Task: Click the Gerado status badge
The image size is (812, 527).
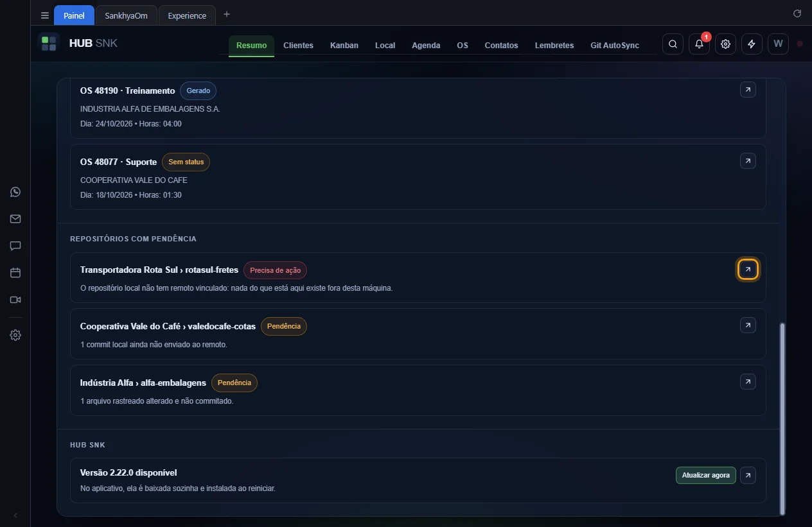Action: pyautogui.click(x=198, y=91)
